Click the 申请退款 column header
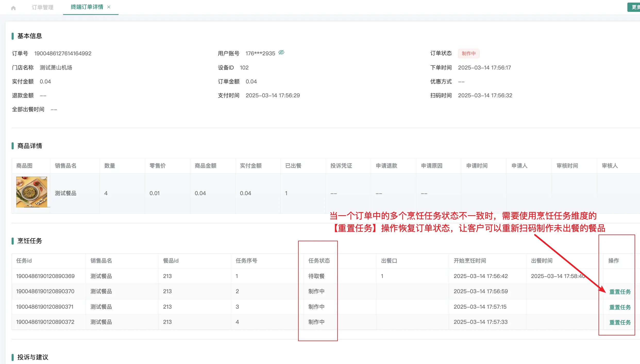Screen dimensions: 640x364 pyautogui.click(x=386, y=166)
